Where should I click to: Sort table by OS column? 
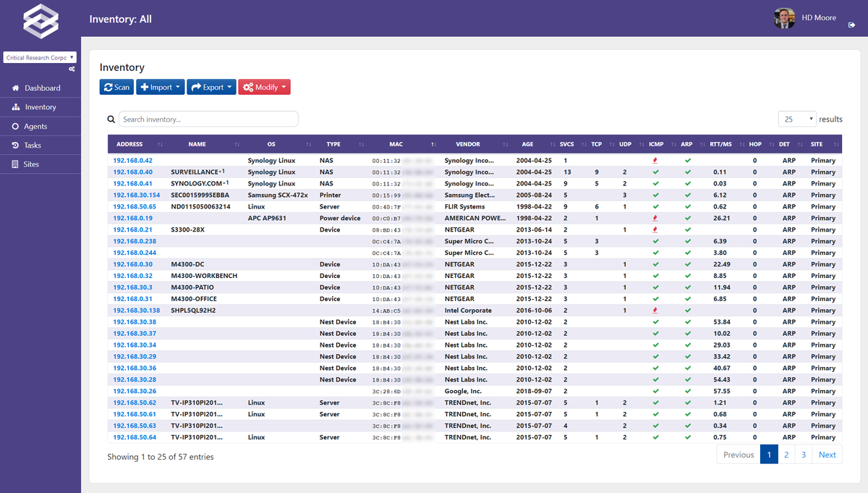pyautogui.click(x=279, y=144)
